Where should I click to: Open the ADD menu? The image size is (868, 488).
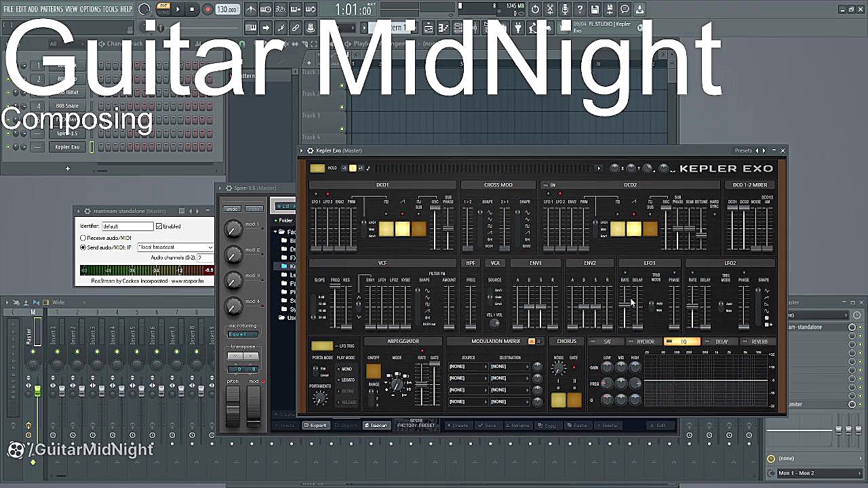tap(33, 9)
